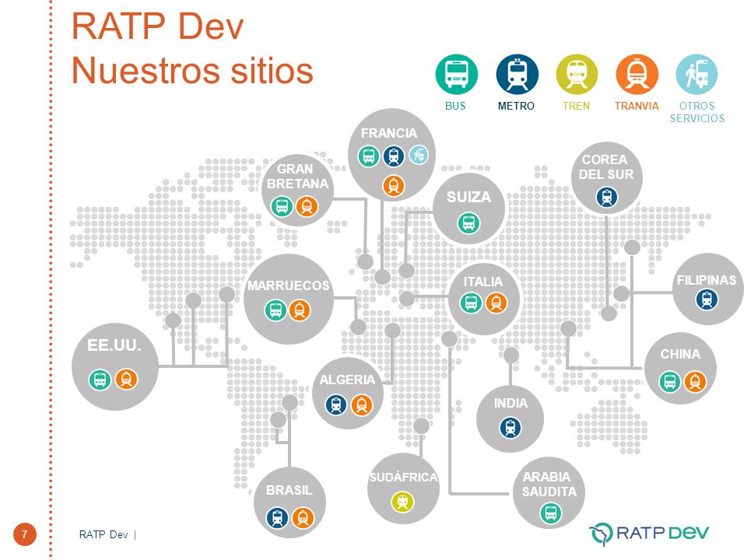The image size is (747, 560).
Task: Click the FRANCIA label
Action: click(389, 133)
